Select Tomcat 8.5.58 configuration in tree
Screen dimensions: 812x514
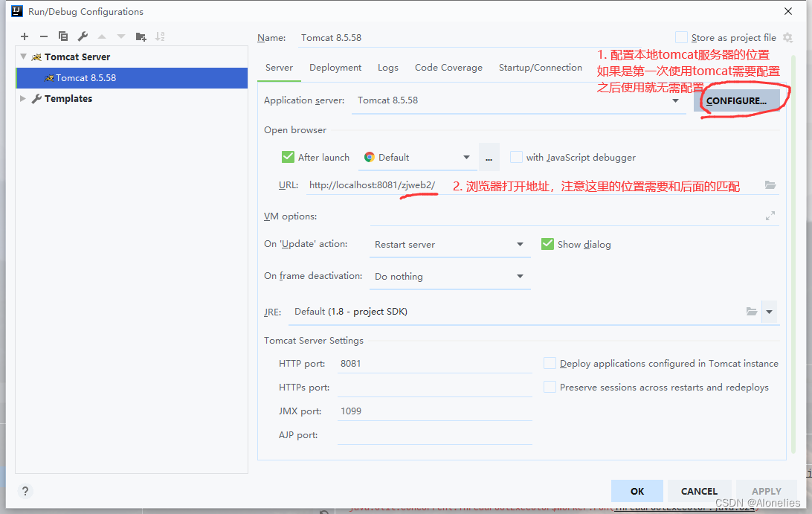point(132,77)
